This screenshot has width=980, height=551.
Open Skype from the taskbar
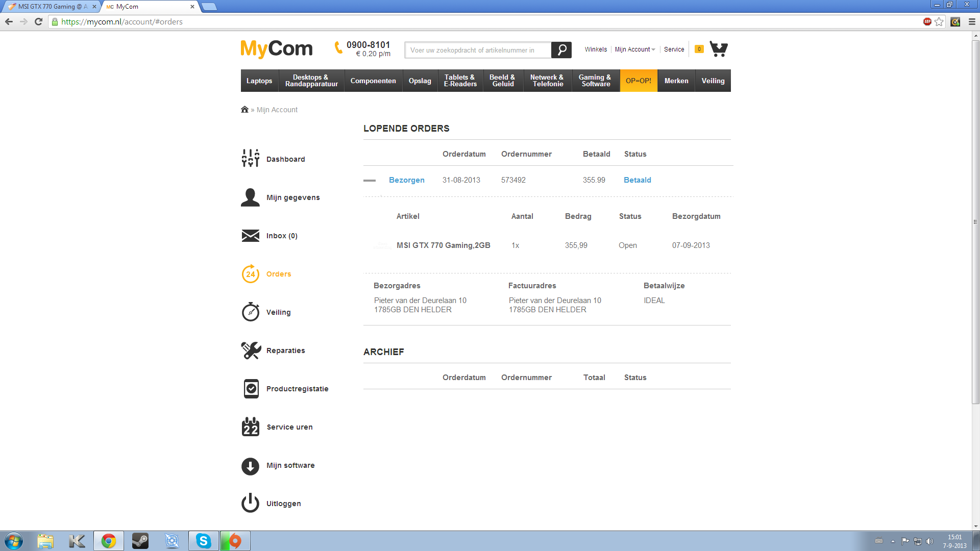204,541
